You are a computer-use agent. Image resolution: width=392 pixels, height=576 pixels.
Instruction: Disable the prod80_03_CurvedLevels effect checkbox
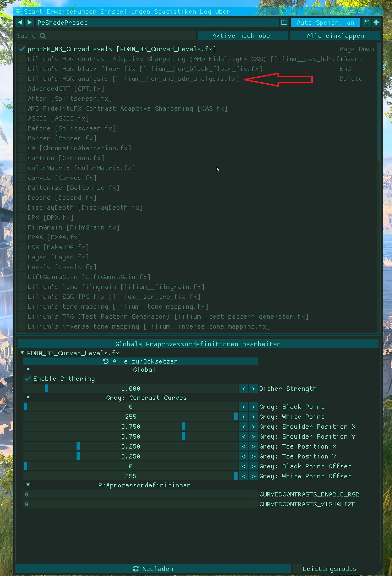pyautogui.click(x=22, y=49)
